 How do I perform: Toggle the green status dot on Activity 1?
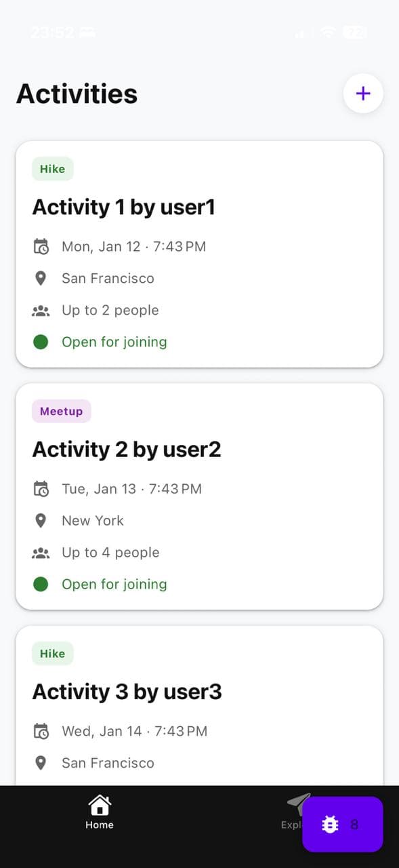(x=40, y=342)
